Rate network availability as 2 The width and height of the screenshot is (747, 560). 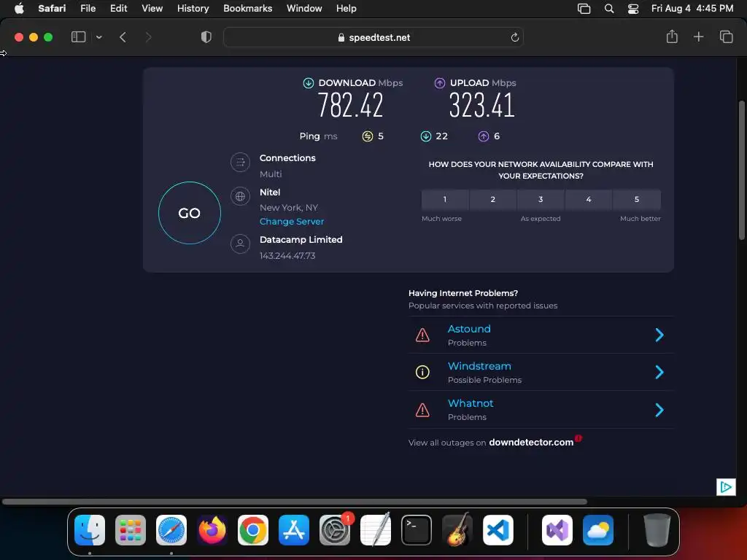[x=493, y=200]
